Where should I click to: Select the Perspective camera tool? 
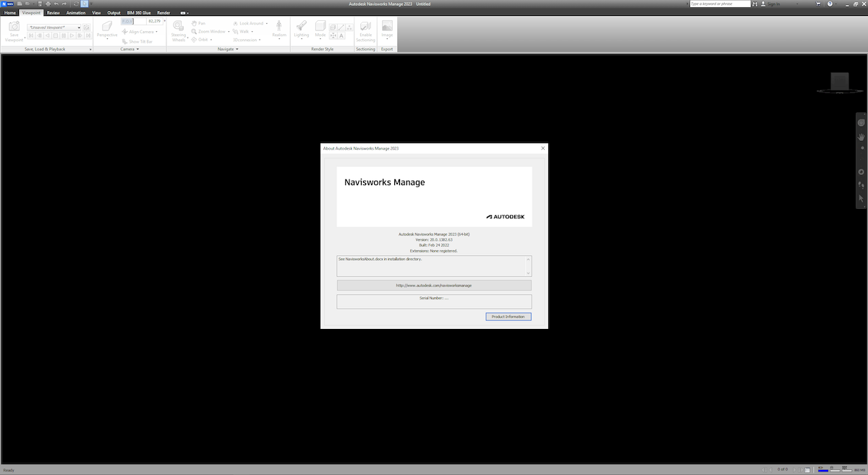[107, 29]
